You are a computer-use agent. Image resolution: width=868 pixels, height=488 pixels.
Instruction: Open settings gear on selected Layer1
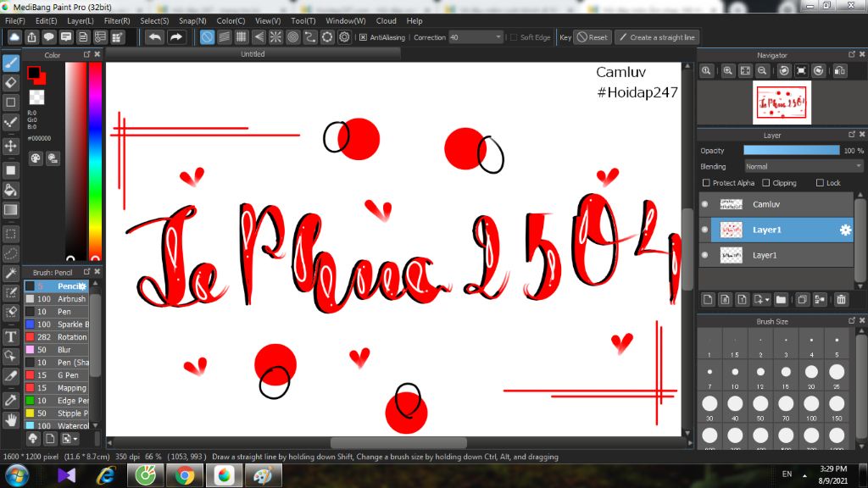click(x=845, y=230)
